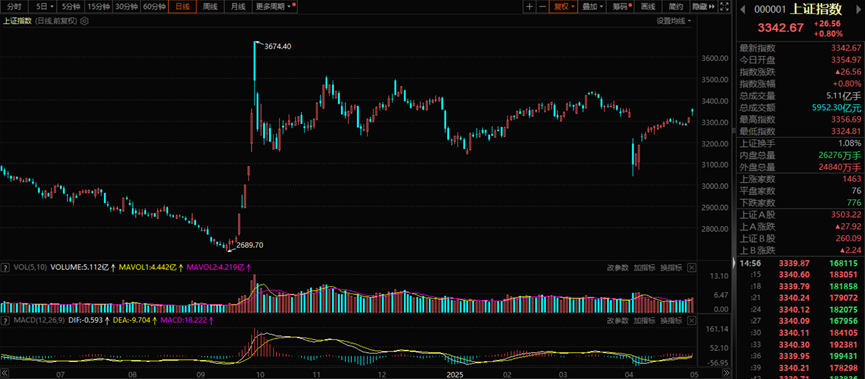Click the 2025 label on time axis
865x379 pixels.
coord(456,374)
